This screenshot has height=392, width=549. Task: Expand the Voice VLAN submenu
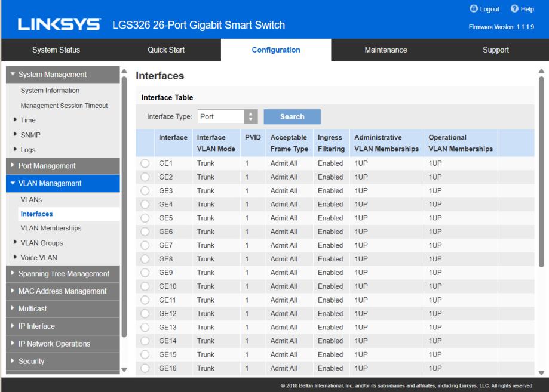pyautogui.click(x=15, y=257)
